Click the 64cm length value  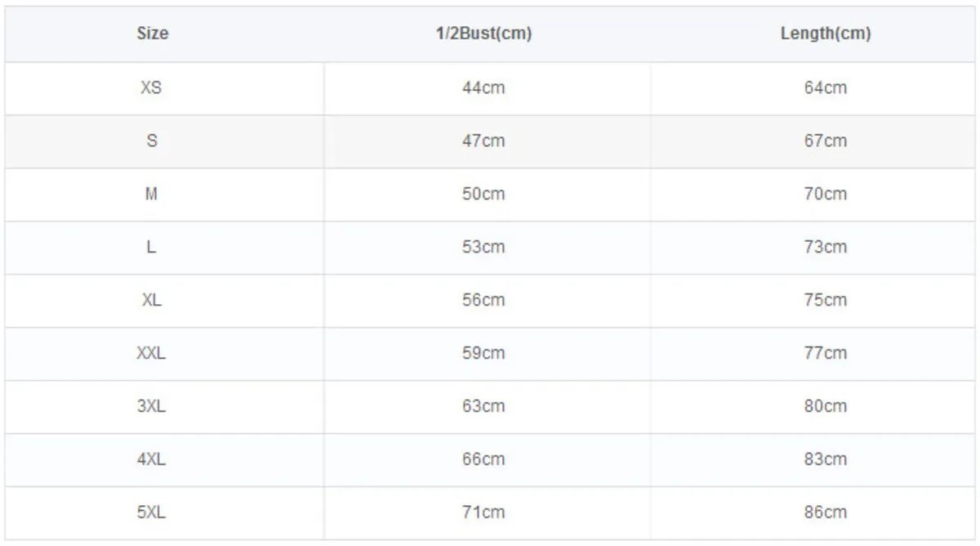[x=825, y=88]
